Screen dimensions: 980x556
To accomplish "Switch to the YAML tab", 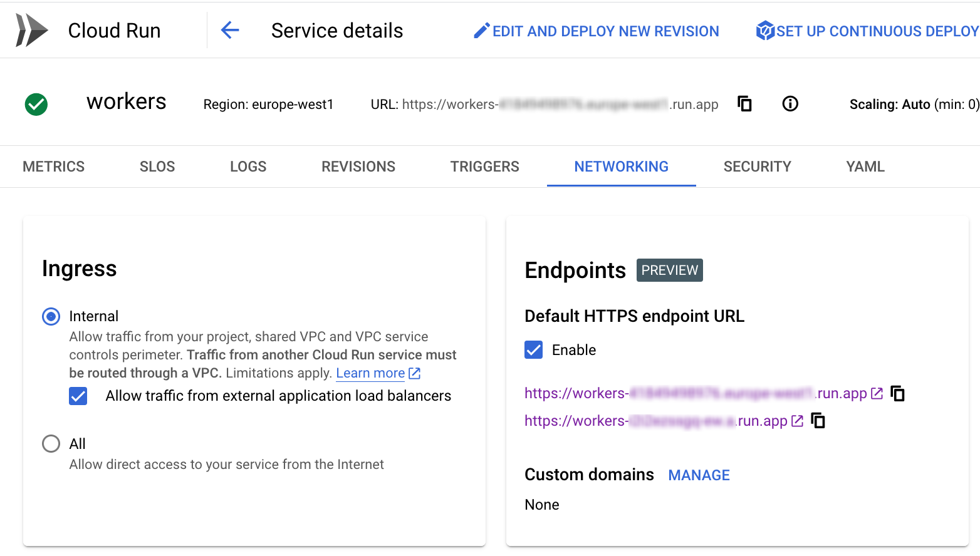I will (865, 167).
